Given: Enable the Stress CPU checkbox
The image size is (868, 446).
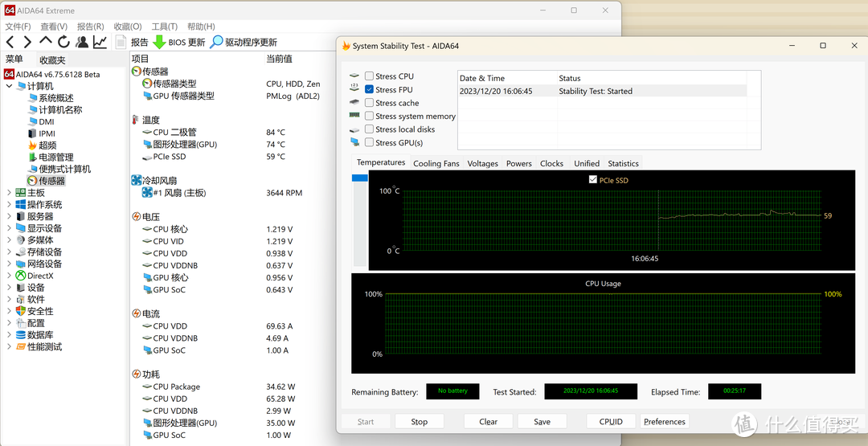Looking at the screenshot, I should click(x=369, y=76).
